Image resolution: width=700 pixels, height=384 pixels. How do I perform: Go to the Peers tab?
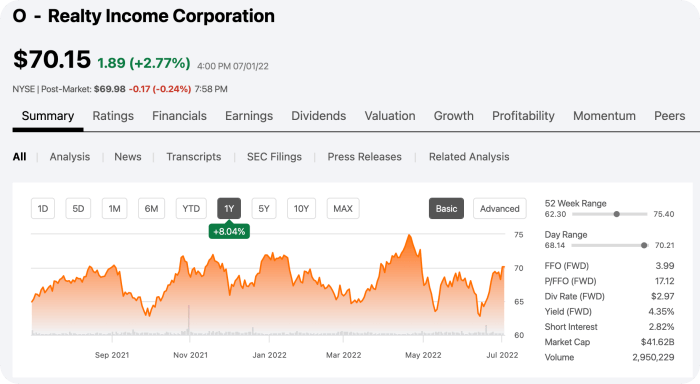click(669, 116)
